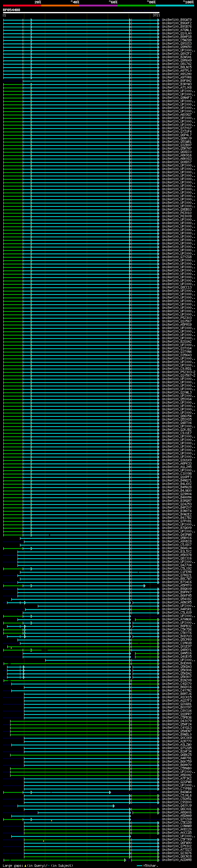This screenshot has width=197, height=868.
Task: Select the UniRef100_B2WSA1 label
Action: (177, 57)
